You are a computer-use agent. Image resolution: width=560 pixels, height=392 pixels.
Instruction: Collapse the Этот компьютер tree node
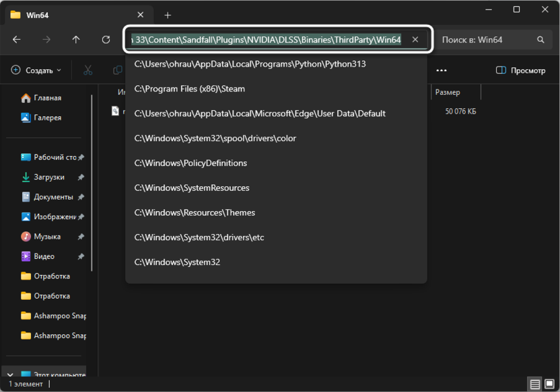point(10,375)
